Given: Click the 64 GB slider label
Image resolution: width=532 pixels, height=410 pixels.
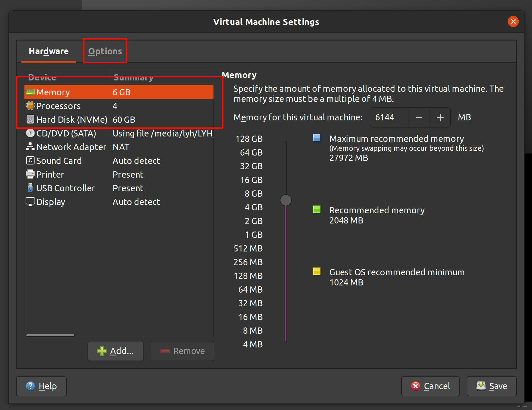Looking at the screenshot, I should point(251,152).
